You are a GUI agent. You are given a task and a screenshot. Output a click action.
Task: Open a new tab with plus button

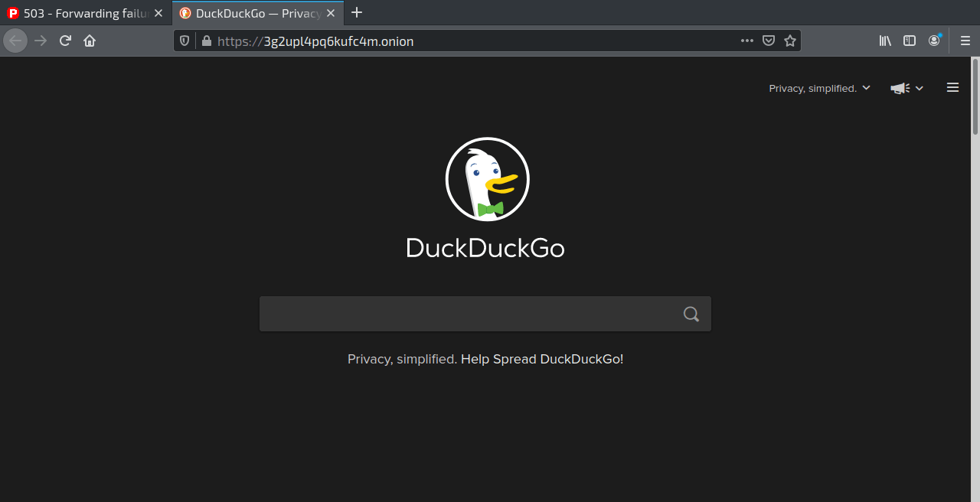[x=357, y=12]
